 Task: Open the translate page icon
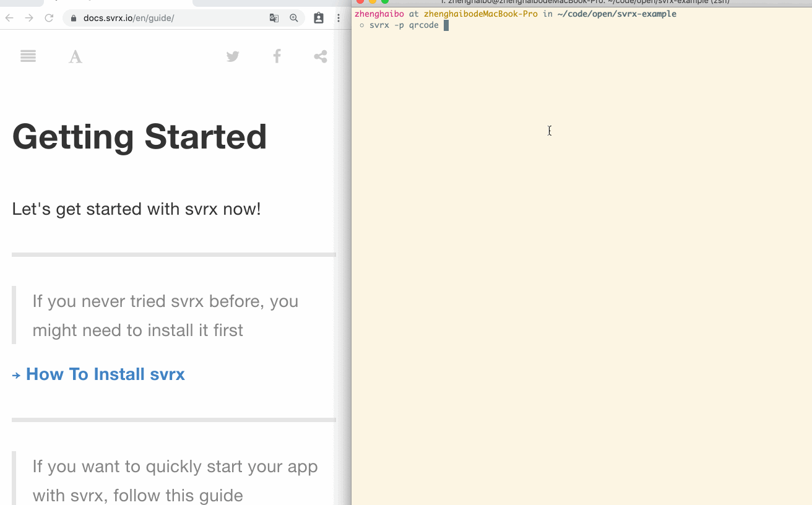(x=274, y=18)
